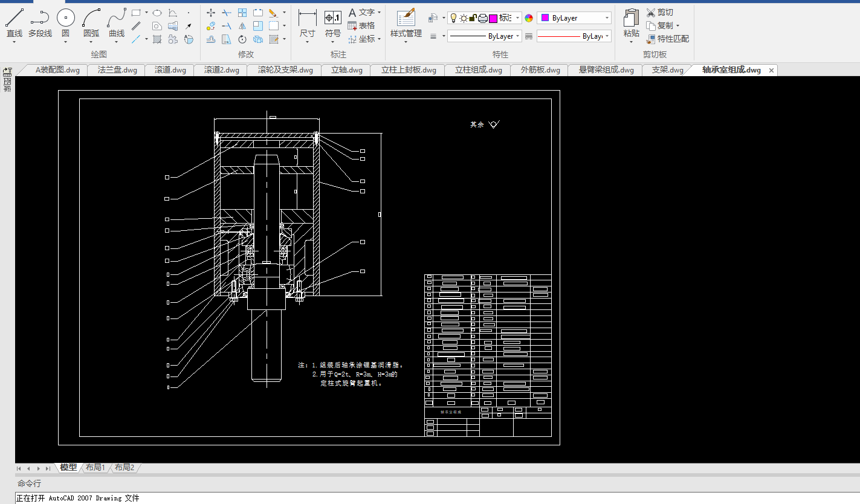Switch to the 布局1 layout tab
860x504 pixels.
pyautogui.click(x=95, y=467)
